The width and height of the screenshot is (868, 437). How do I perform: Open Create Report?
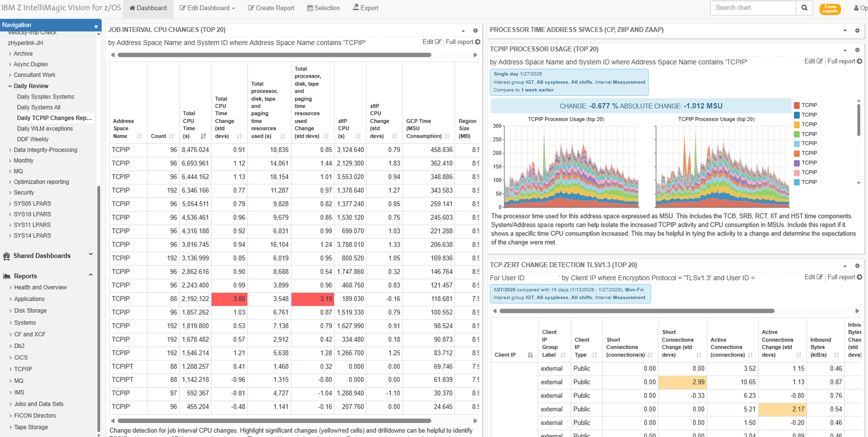[x=271, y=8]
